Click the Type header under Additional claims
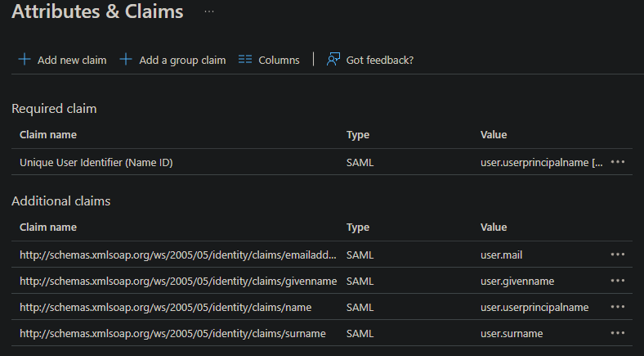The height and width of the screenshot is (356, 644). (x=358, y=228)
